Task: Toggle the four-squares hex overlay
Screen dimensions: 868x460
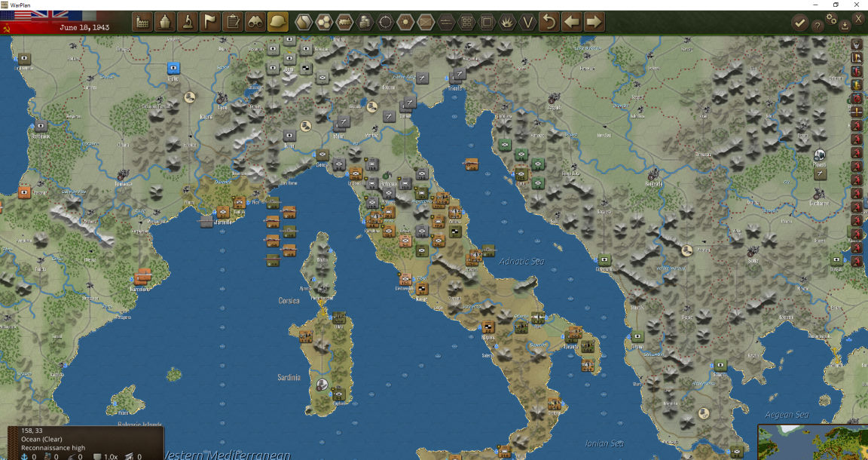Action: point(466,23)
